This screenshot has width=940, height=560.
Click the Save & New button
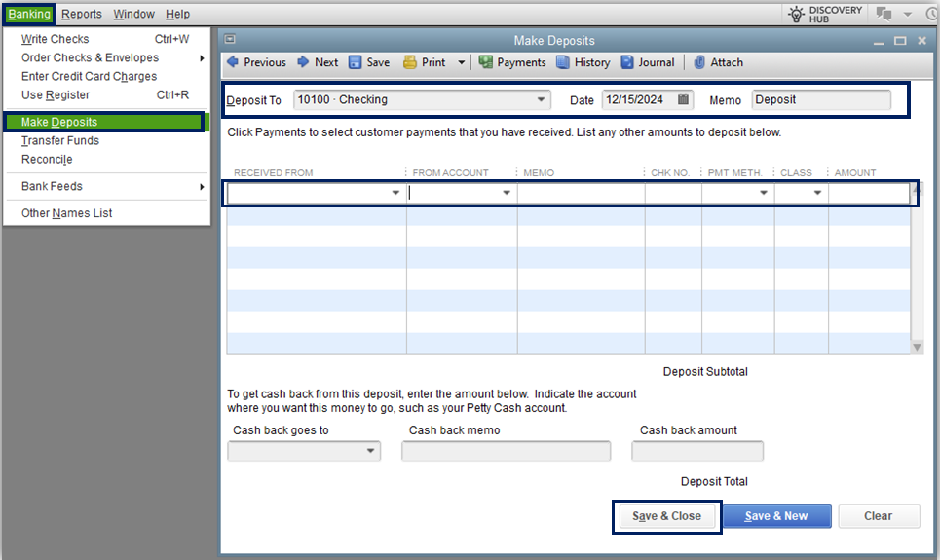tap(776, 516)
